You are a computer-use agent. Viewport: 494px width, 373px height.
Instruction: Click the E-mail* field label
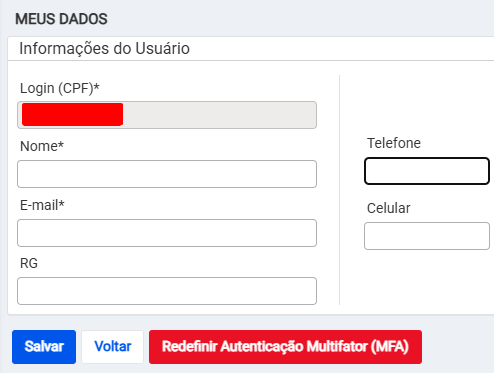42,205
